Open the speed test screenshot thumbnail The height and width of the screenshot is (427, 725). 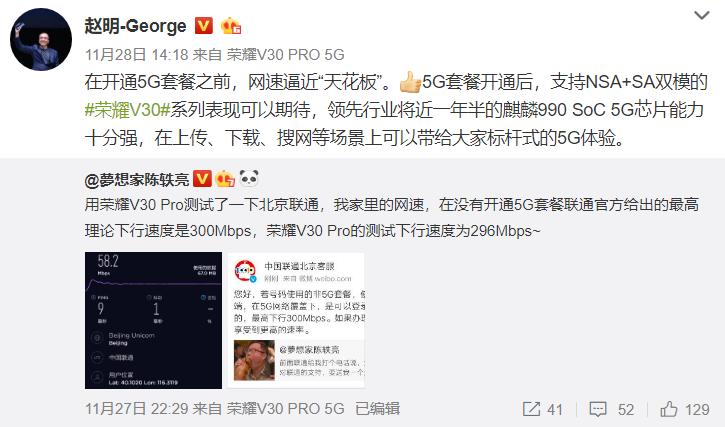coord(154,320)
